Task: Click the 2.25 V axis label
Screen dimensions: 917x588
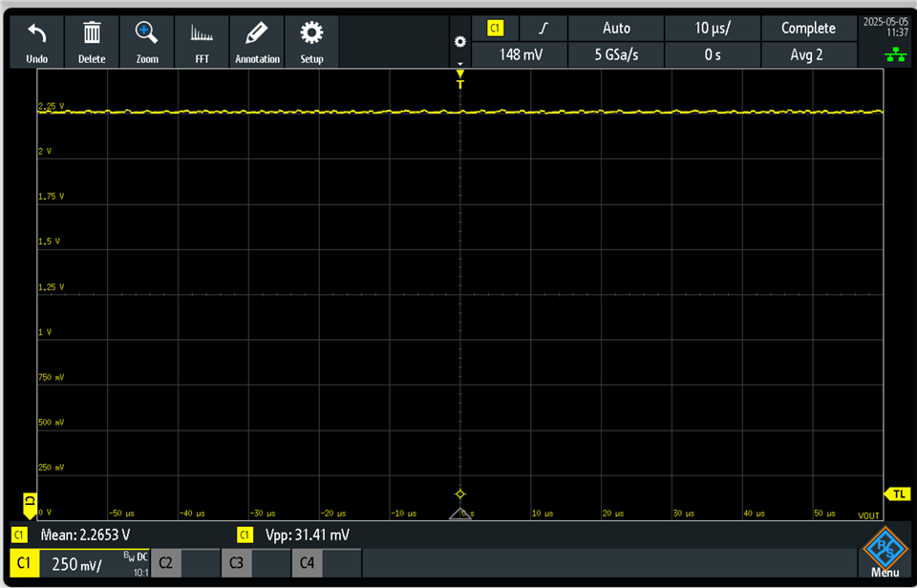Action: click(51, 106)
